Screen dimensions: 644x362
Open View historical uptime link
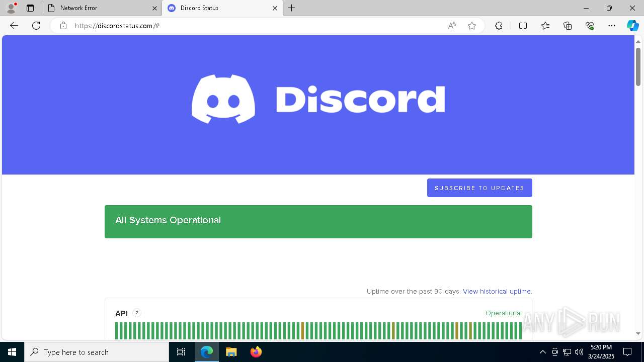tap(497, 291)
